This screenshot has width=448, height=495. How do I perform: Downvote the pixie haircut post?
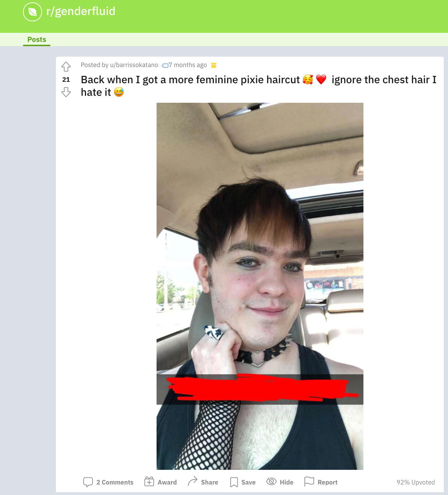(66, 92)
